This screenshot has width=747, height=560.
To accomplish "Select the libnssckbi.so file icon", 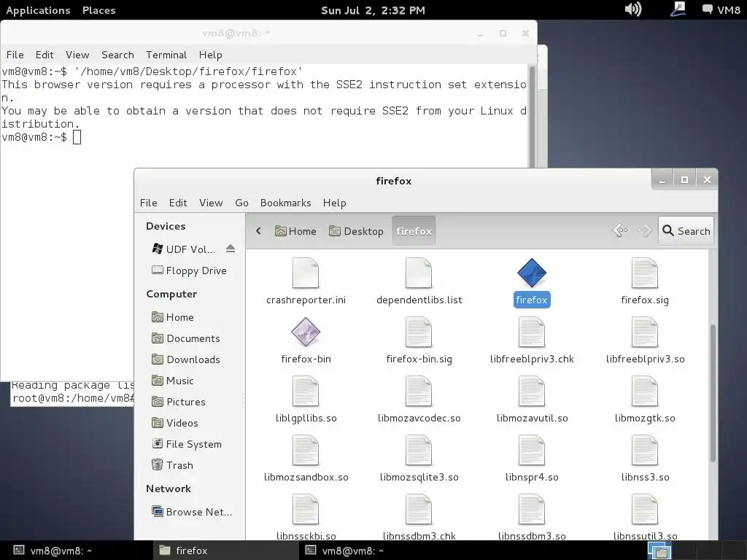I will coord(306,509).
